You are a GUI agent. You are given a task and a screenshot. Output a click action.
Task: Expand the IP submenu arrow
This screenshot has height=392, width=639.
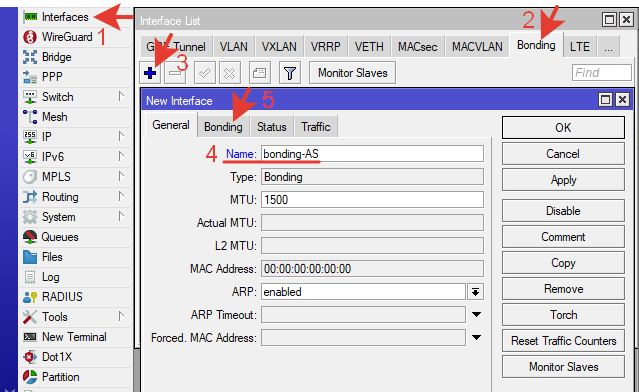pos(121,136)
